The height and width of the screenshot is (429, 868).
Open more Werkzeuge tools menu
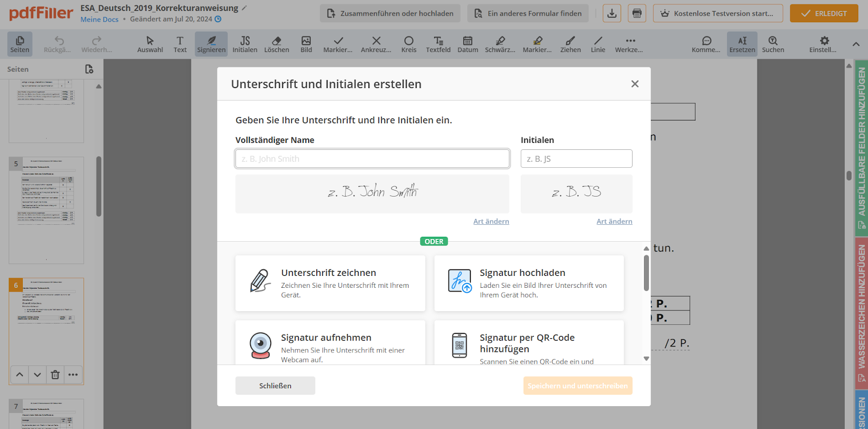[629, 45]
